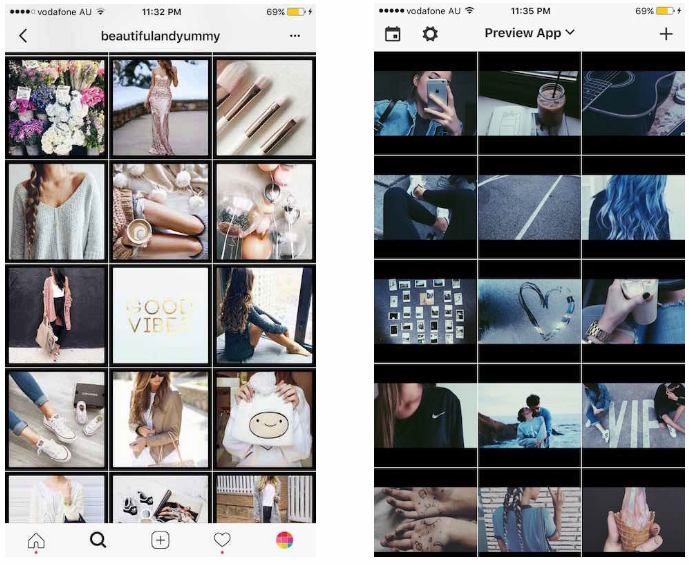689x565 pixels.
Task: Select the white cartoon face bag photo
Action: tap(264, 419)
